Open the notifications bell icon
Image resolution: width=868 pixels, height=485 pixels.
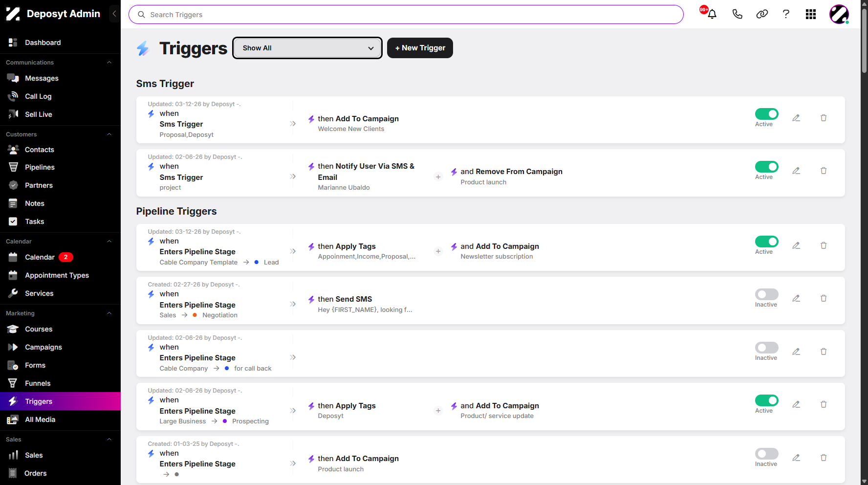712,14
